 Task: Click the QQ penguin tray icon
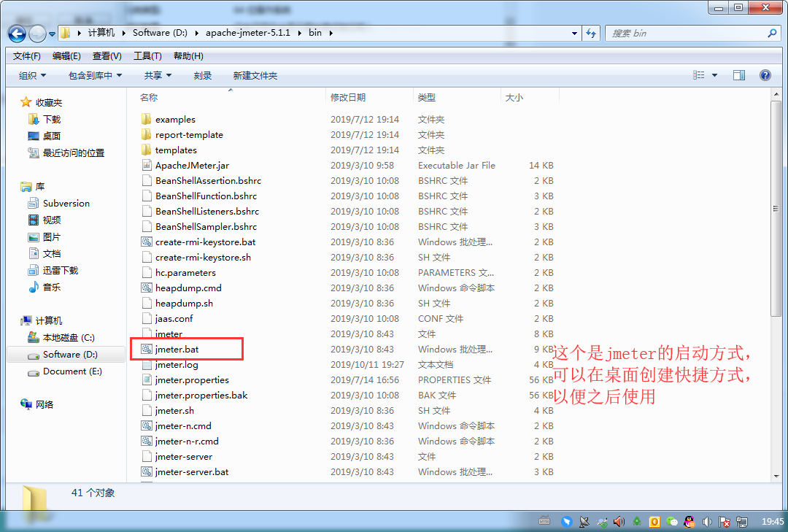(x=689, y=522)
